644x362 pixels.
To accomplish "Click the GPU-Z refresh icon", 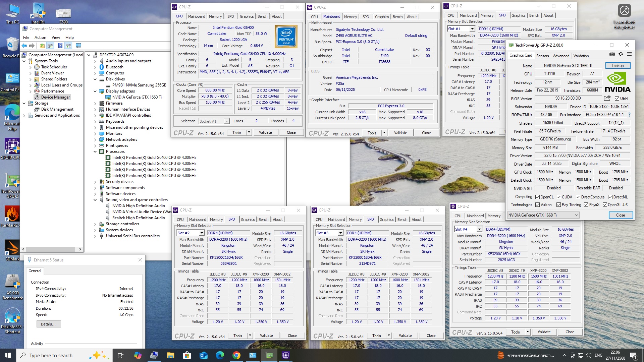I will pos(621,54).
